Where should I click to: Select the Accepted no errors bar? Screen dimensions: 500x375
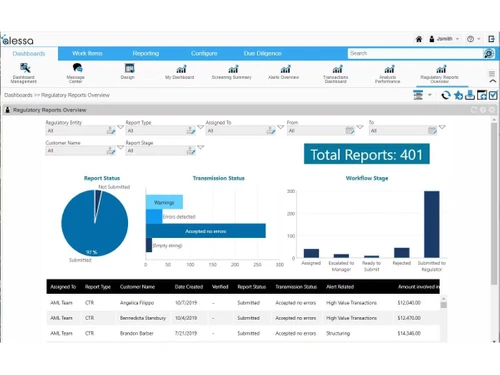pyautogui.click(x=206, y=231)
